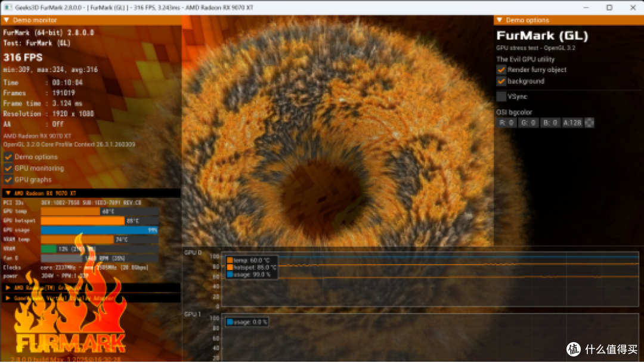The height and width of the screenshot is (363, 644).
Task: Click The Evil GPU utility text
Action: [x=525, y=59]
